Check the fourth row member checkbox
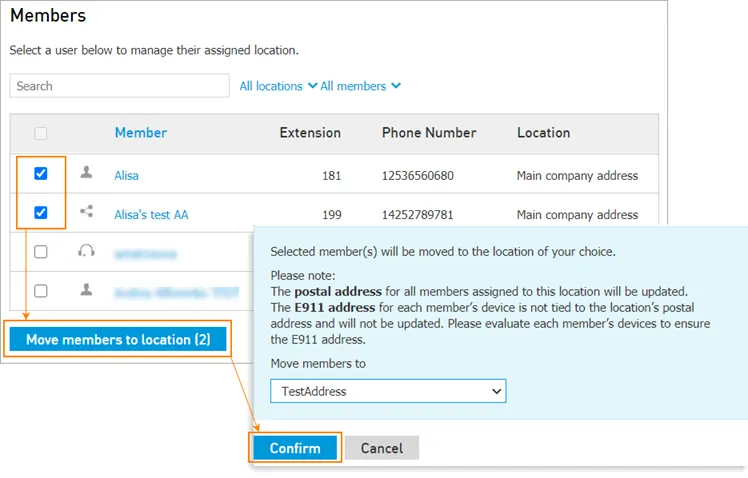Image resolution: width=748 pixels, height=478 pixels. pos(41,291)
